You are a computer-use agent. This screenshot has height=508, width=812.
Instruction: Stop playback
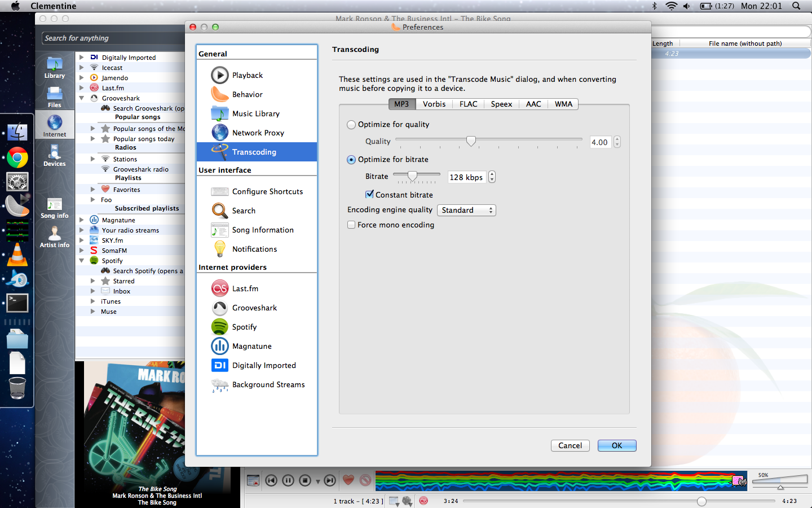click(305, 480)
